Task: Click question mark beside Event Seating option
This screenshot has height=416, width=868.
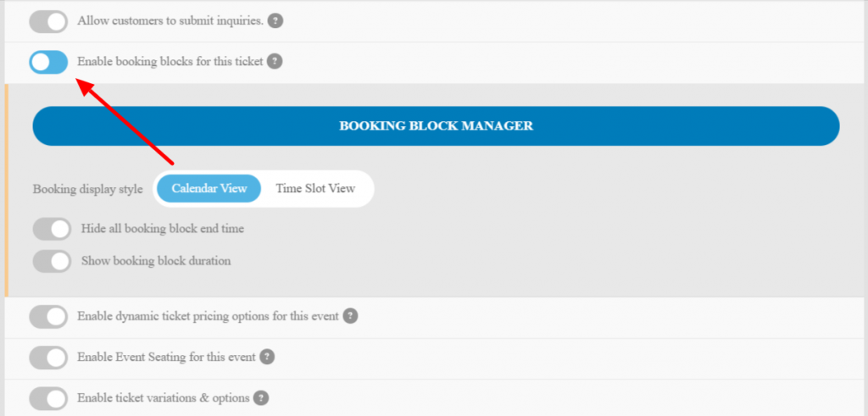Action: pos(267,357)
